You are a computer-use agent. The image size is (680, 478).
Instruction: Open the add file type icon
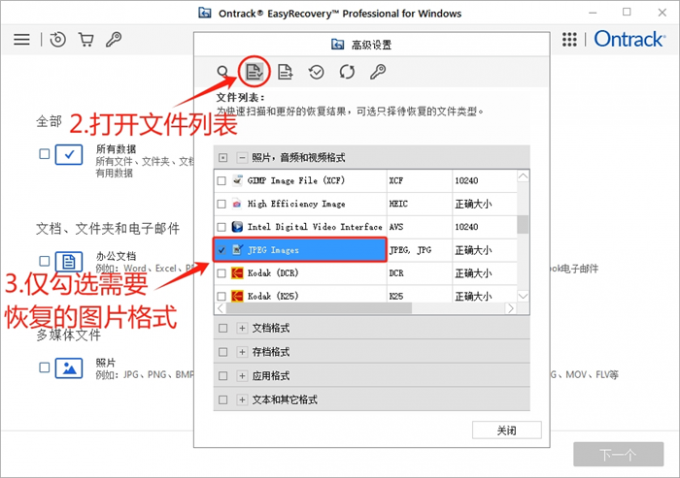[285, 72]
